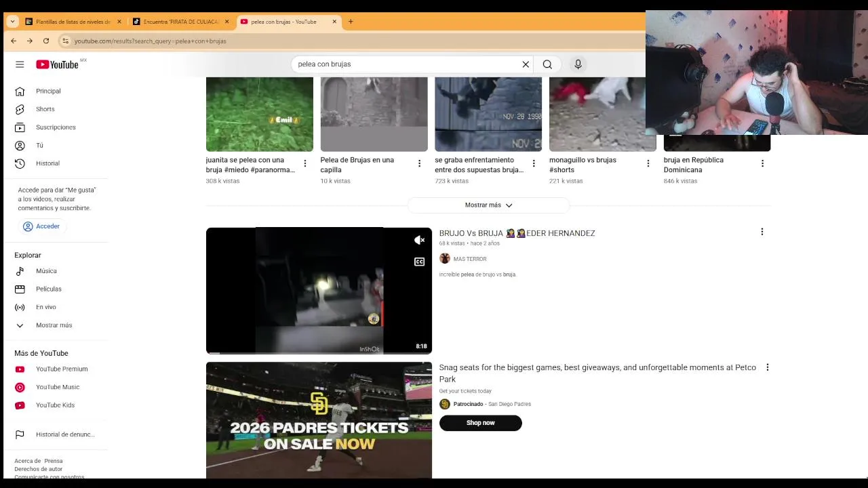Viewport: 868px width, 488px height.
Task: Click the San Diego Padres advertiser avatar
Action: tap(445, 404)
